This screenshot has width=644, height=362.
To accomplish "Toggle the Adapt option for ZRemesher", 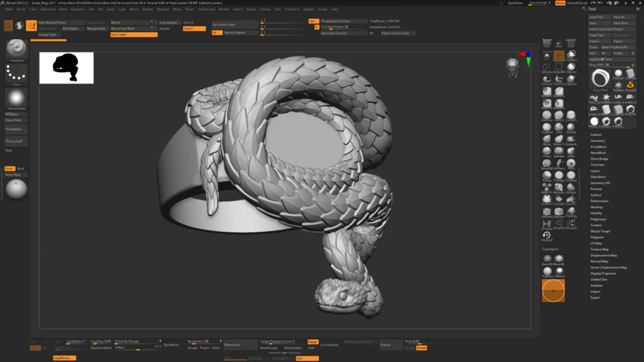I will click(313, 342).
